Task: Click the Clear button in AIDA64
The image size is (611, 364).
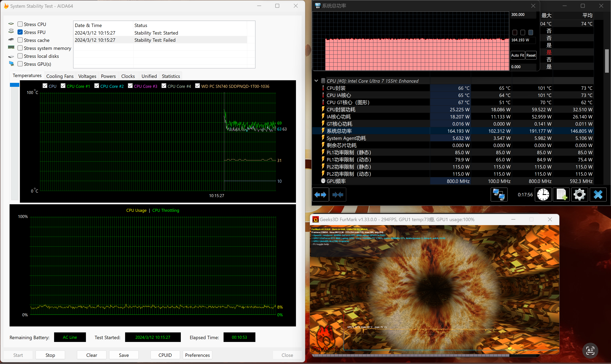Action: [x=91, y=355]
